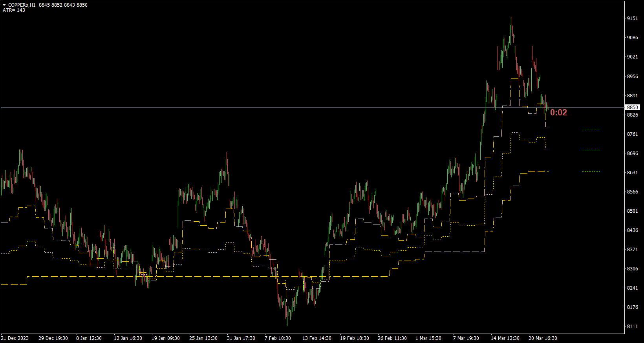Click the 9021 price scale label

point(632,57)
